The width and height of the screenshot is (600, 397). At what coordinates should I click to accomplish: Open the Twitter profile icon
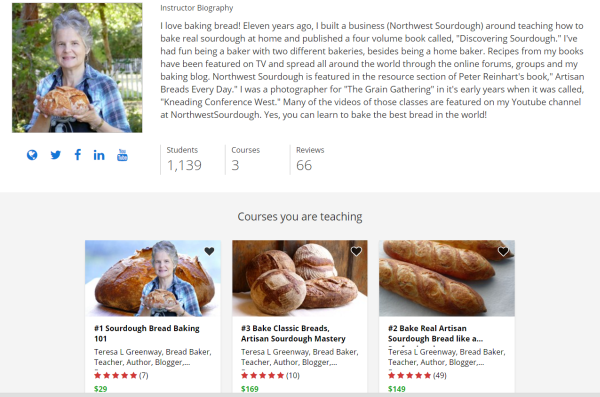[x=55, y=155]
